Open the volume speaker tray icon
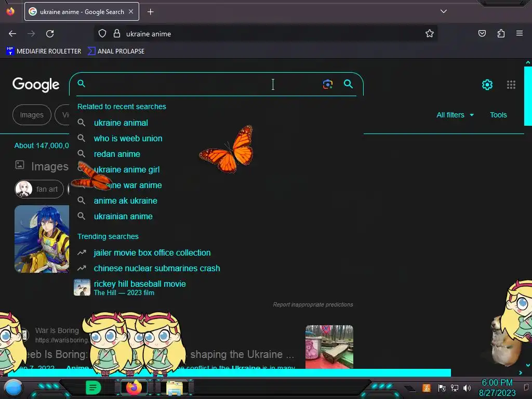 467,388
